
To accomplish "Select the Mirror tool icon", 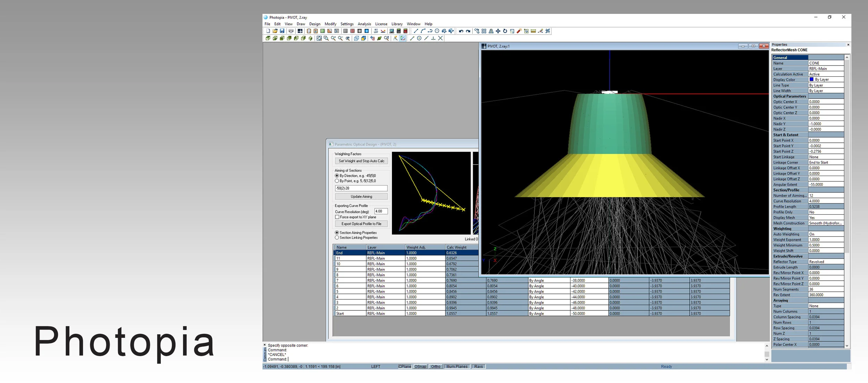I will coord(491,31).
